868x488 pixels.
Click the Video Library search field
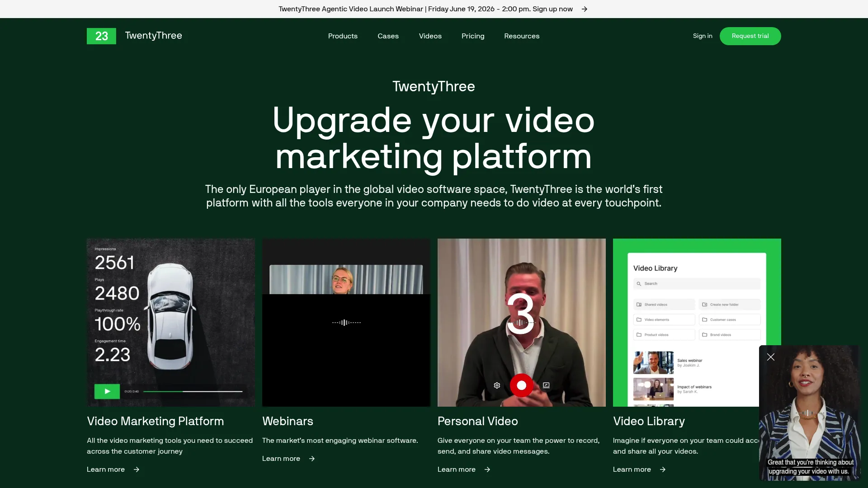[697, 284]
